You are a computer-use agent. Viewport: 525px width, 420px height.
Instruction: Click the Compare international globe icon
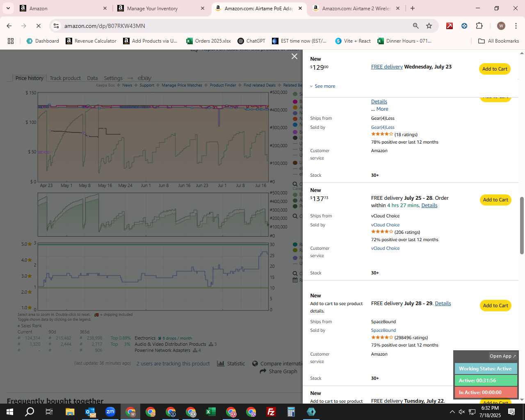[255, 363]
